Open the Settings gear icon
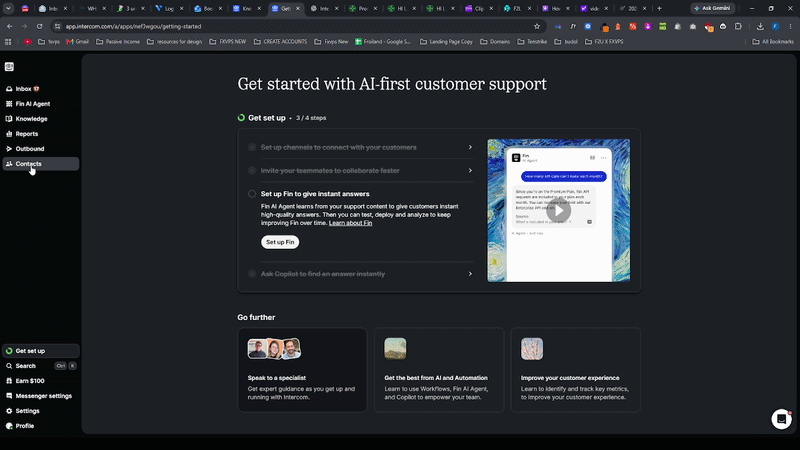 9,411
